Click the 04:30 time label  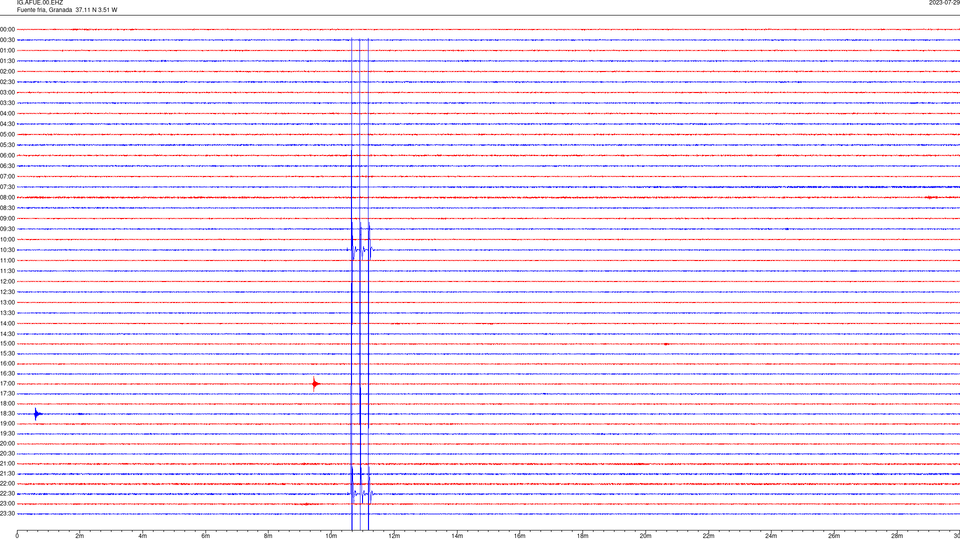point(7,124)
